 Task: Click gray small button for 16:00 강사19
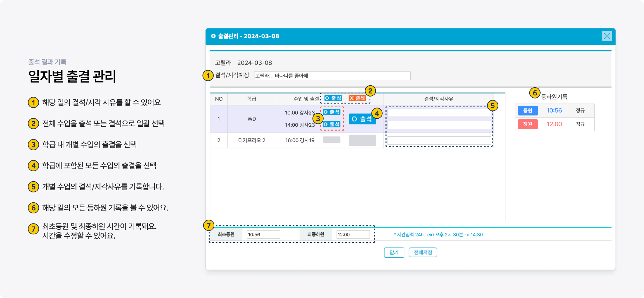(x=332, y=140)
